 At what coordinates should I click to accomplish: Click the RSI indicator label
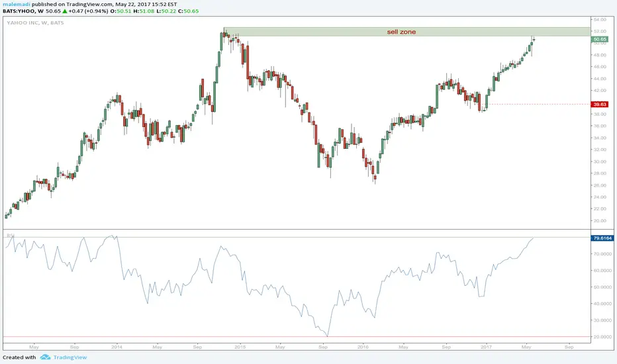(x=10, y=236)
